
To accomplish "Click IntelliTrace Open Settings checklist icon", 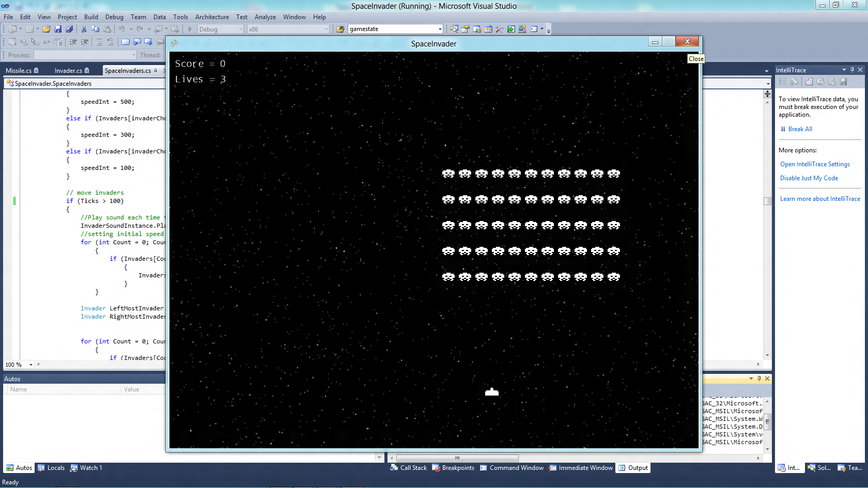I will [809, 82].
